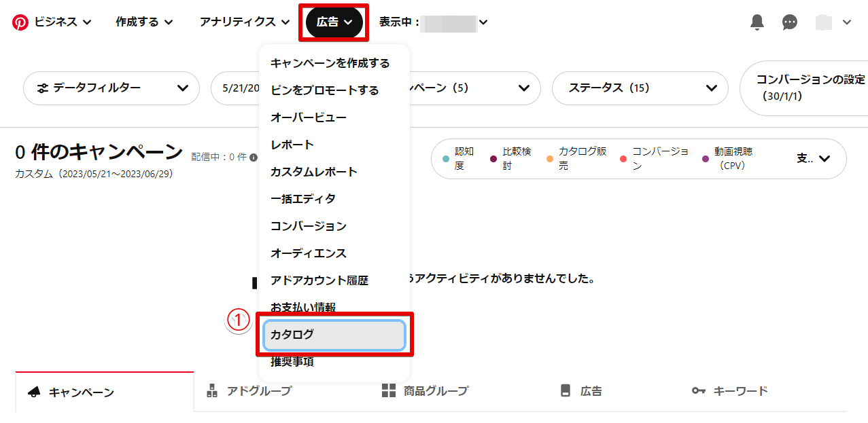The width and height of the screenshot is (868, 423).
Task: Open the messages speech bubble icon
Action: (x=789, y=22)
